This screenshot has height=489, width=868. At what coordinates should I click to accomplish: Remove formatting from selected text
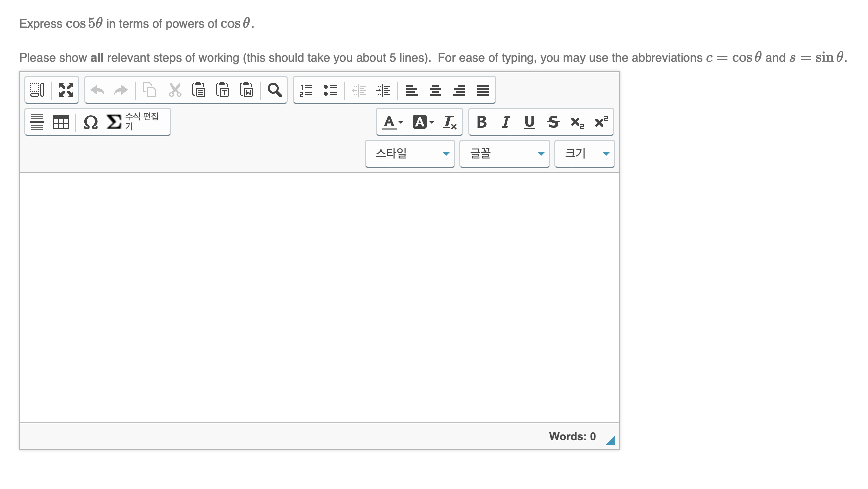[450, 122]
